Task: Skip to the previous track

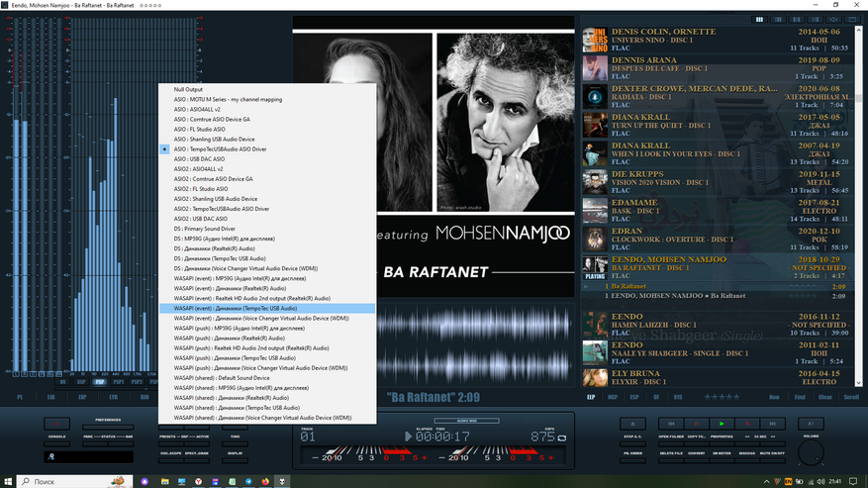Action: pos(671,424)
